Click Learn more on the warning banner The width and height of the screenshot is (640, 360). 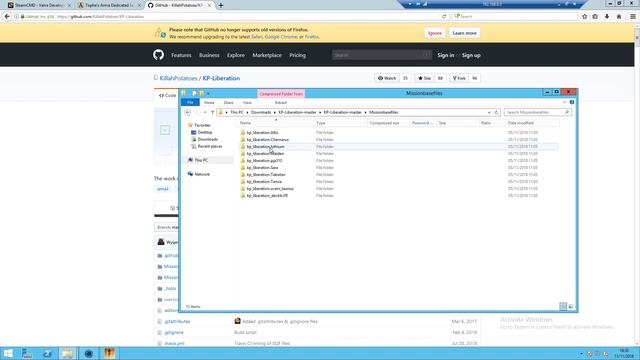coord(464,33)
